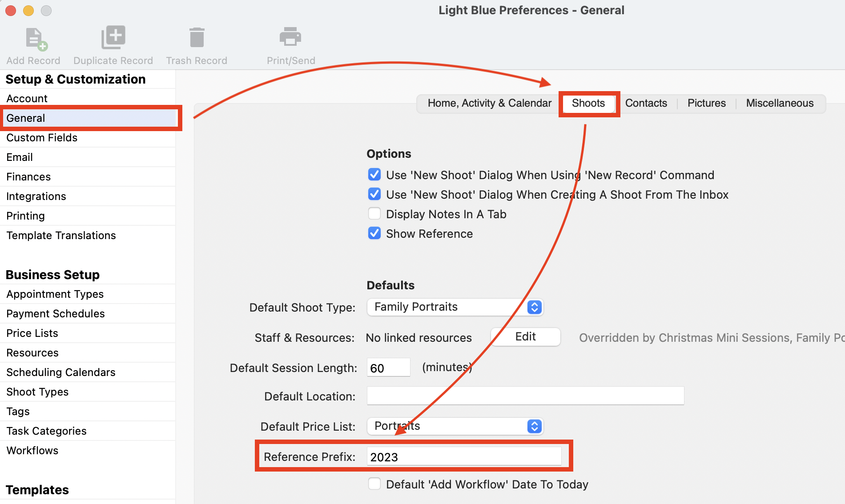The height and width of the screenshot is (504, 845).
Task: Click the Print/Send icon
Action: [290, 38]
